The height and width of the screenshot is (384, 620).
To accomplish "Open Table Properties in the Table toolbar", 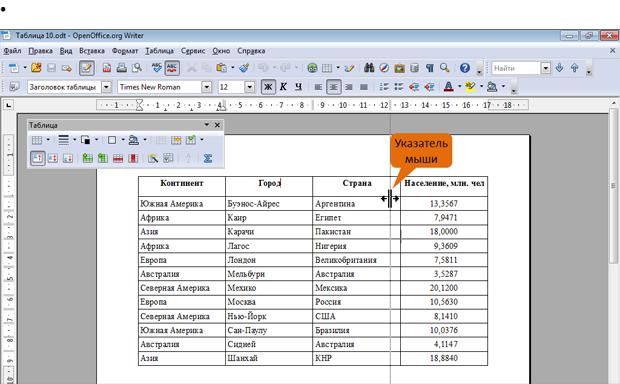I will [168, 159].
